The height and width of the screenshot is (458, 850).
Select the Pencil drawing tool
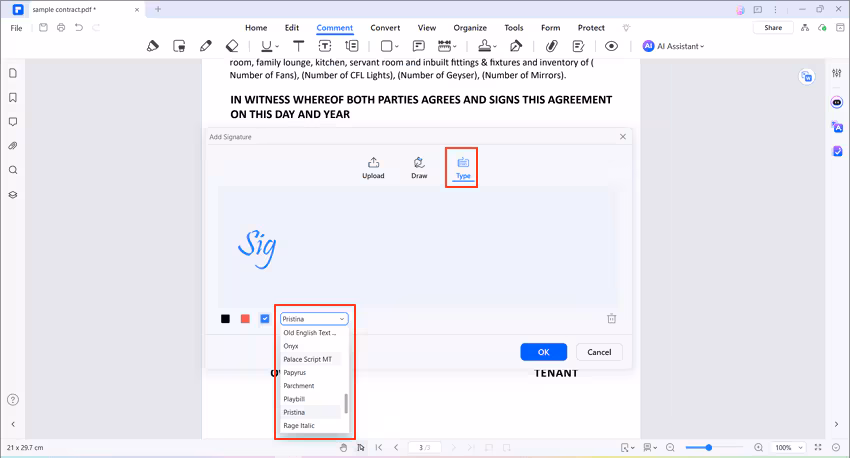tap(205, 46)
